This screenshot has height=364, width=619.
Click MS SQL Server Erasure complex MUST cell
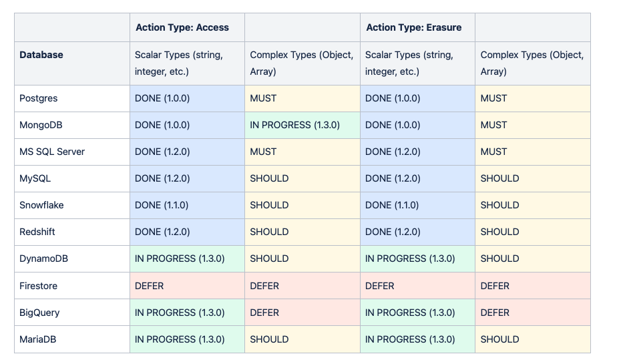tap(533, 152)
